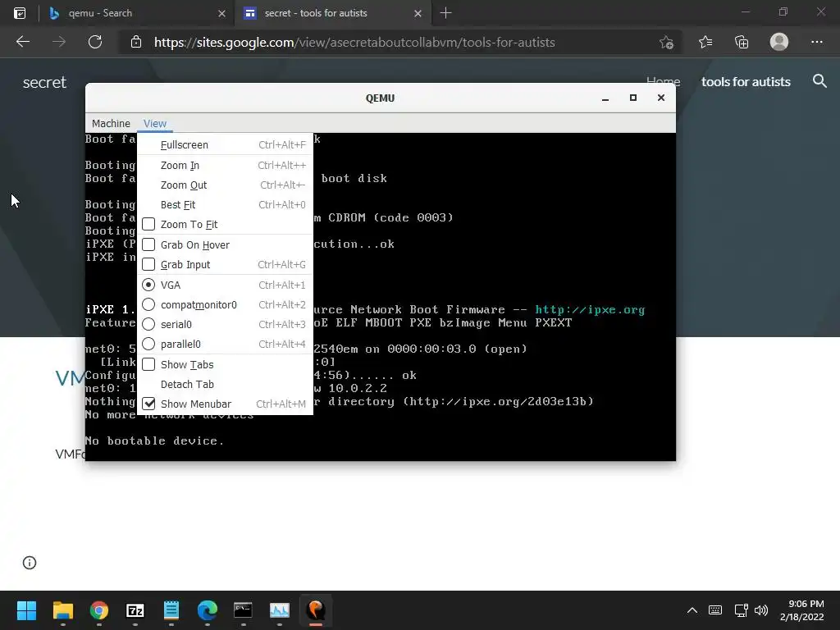Switch to serial0 radio option
840x630 pixels.
[148, 324]
